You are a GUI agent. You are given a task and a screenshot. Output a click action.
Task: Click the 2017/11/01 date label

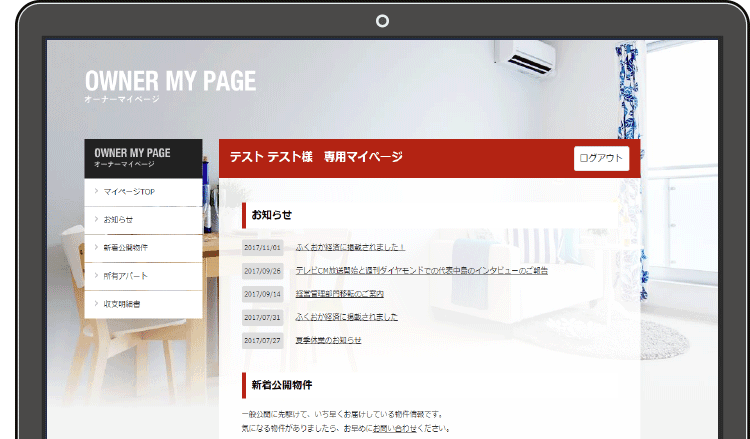(262, 247)
